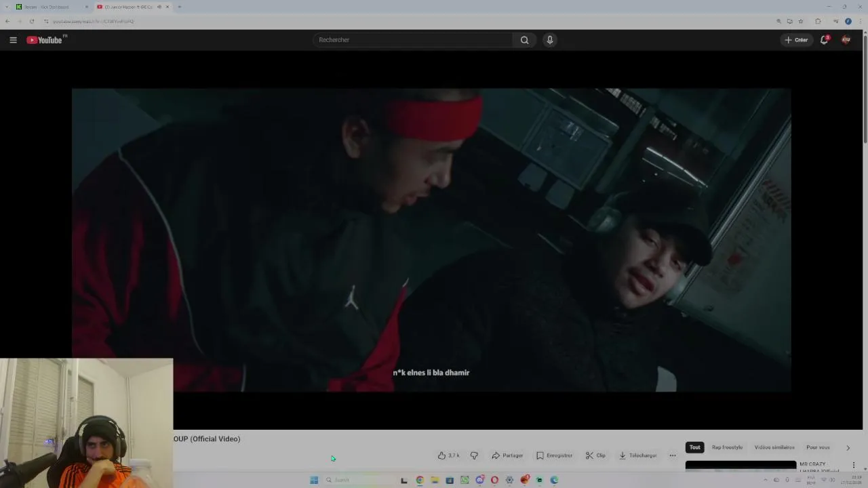Select the Vidéos similaires filter chip
868x488 pixels.
(x=774, y=447)
